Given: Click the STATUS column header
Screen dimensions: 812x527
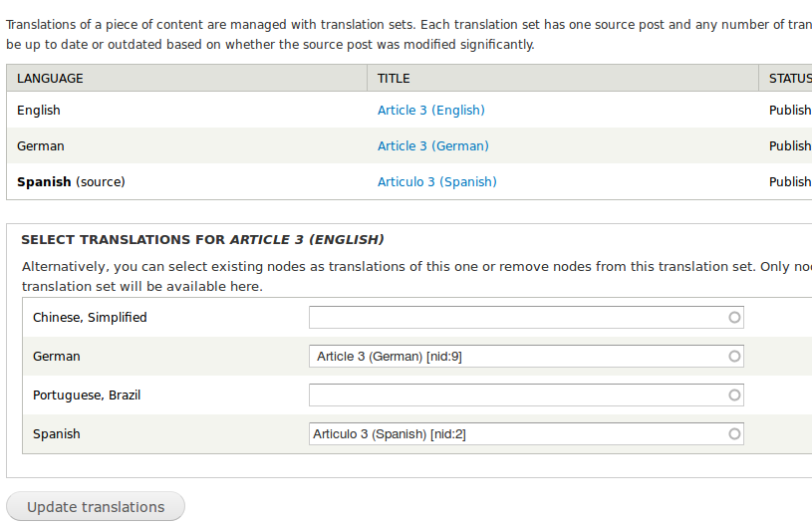Looking at the screenshot, I should coord(790,78).
